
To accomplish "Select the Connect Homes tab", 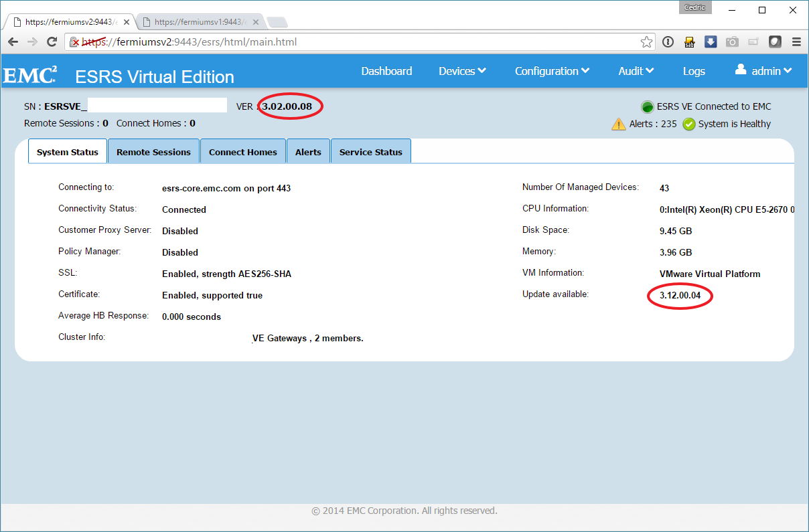I will tap(242, 152).
